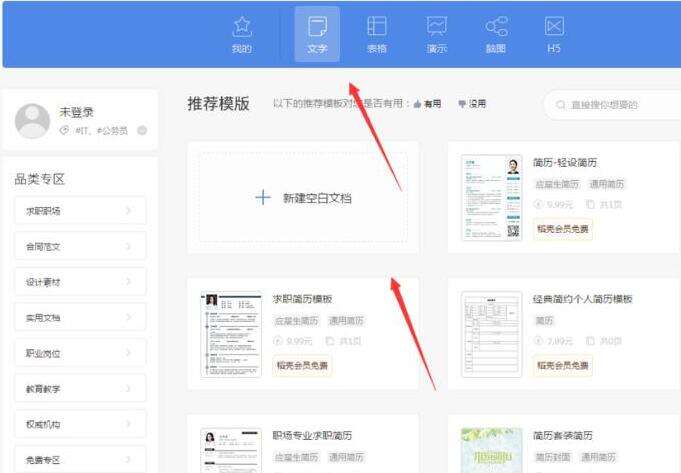The height and width of the screenshot is (473, 681).
Task: Switch to the 演示 presentation tab
Action: point(436,35)
